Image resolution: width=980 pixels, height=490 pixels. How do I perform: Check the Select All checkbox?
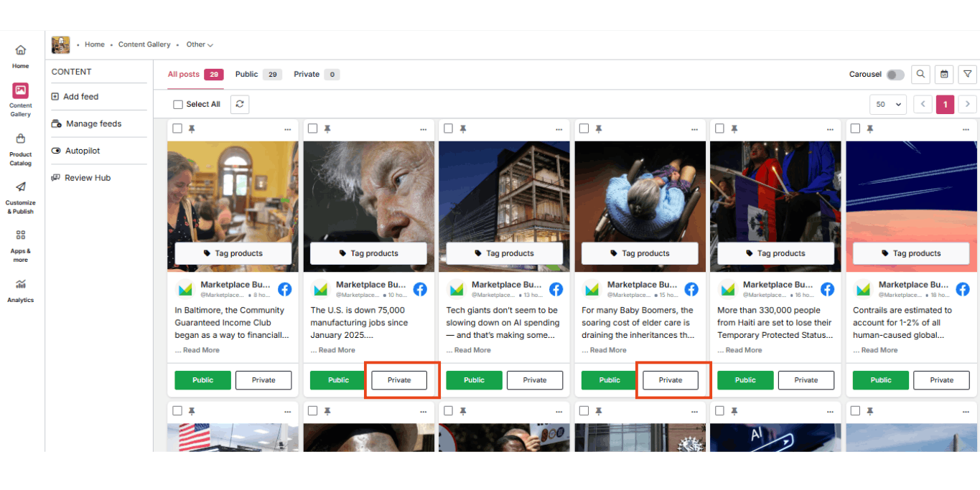click(x=178, y=105)
